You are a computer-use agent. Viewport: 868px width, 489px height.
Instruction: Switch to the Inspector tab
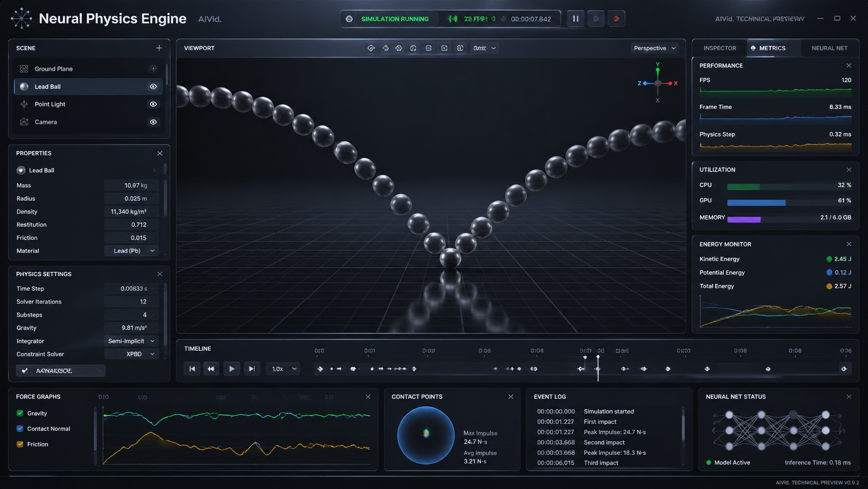[x=720, y=48]
